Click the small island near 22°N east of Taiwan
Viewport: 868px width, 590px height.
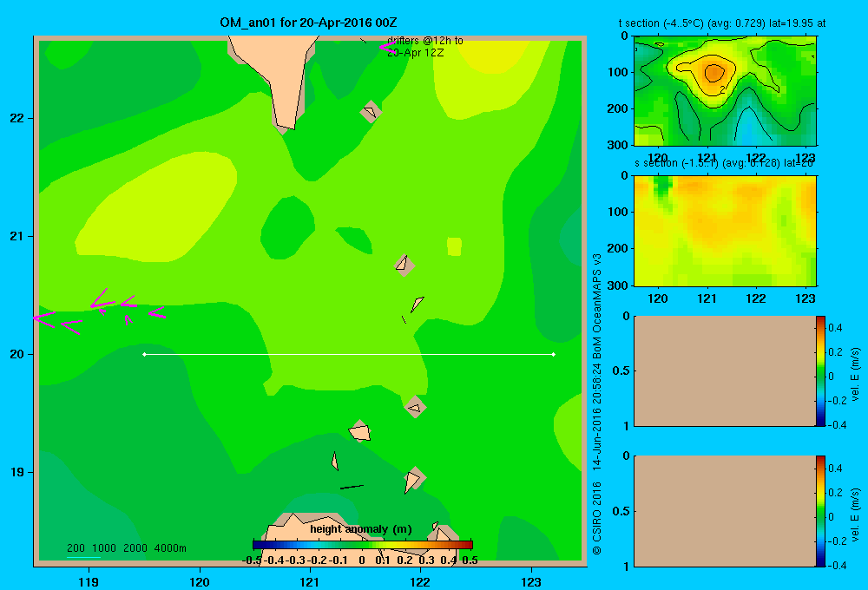[371, 112]
